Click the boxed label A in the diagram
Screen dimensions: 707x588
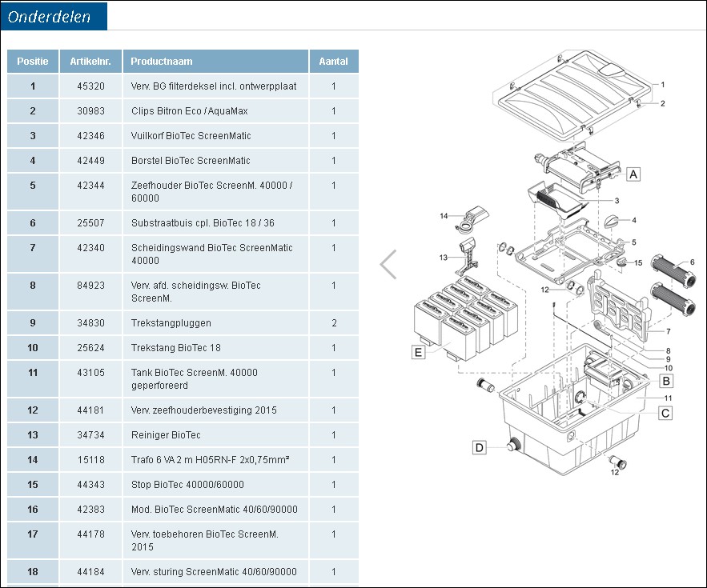pyautogui.click(x=633, y=174)
